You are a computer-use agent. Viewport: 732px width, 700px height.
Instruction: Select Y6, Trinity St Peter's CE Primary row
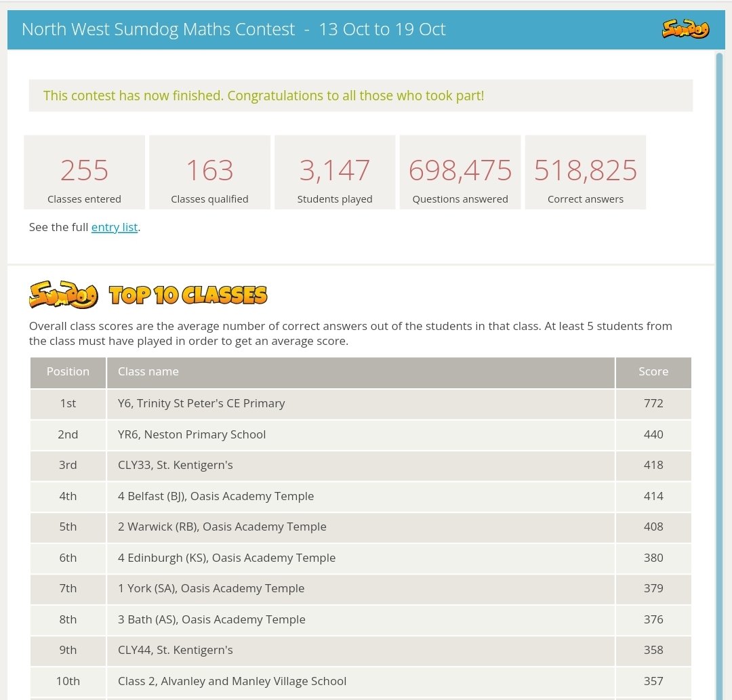361,404
